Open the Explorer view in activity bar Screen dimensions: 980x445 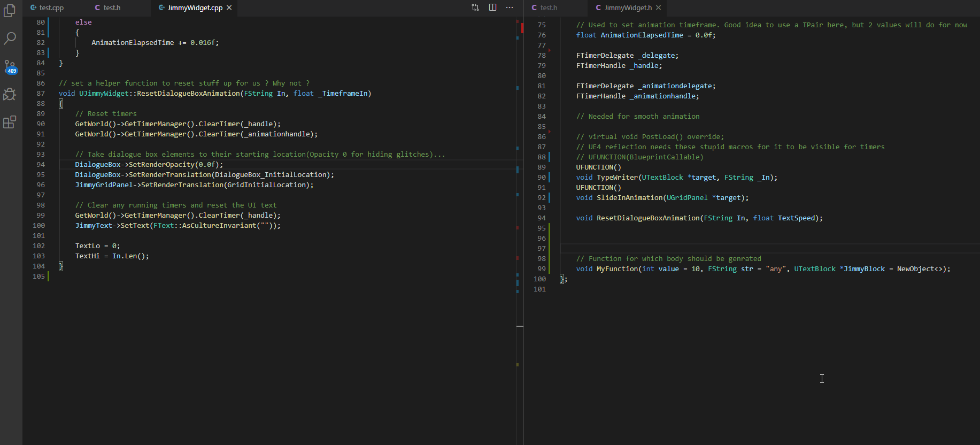[10, 11]
